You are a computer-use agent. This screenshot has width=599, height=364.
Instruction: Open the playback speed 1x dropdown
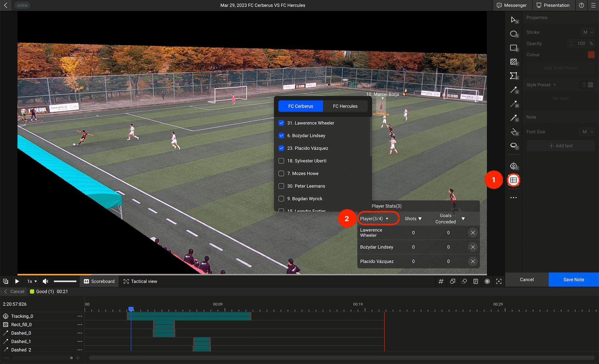[x=32, y=281]
